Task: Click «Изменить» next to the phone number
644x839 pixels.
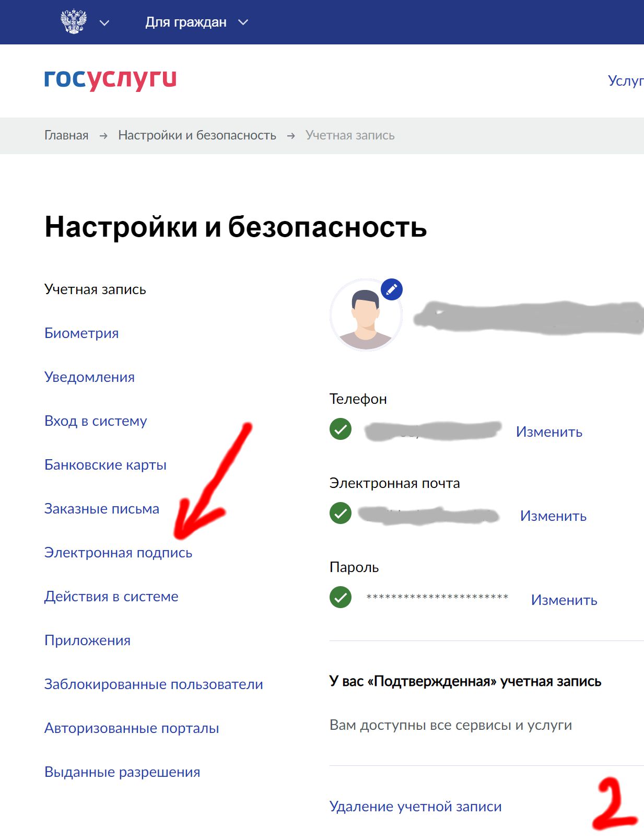Action: point(549,432)
